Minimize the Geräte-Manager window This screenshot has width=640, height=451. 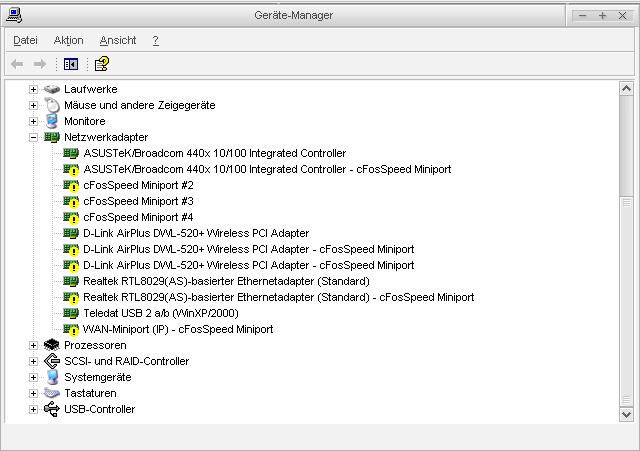pyautogui.click(x=582, y=16)
